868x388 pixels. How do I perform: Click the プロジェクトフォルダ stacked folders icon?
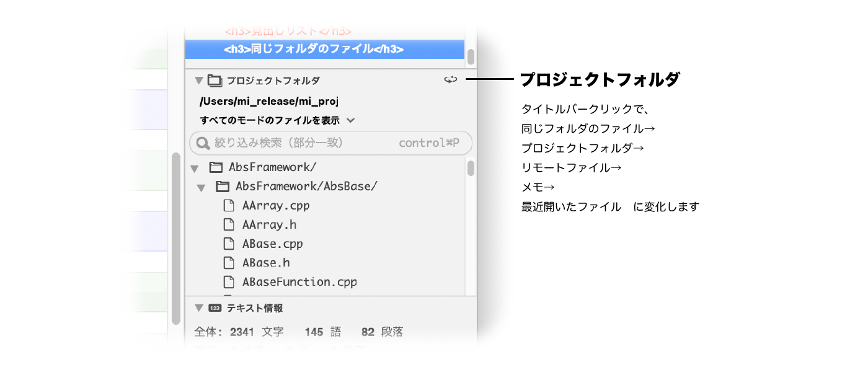click(215, 80)
